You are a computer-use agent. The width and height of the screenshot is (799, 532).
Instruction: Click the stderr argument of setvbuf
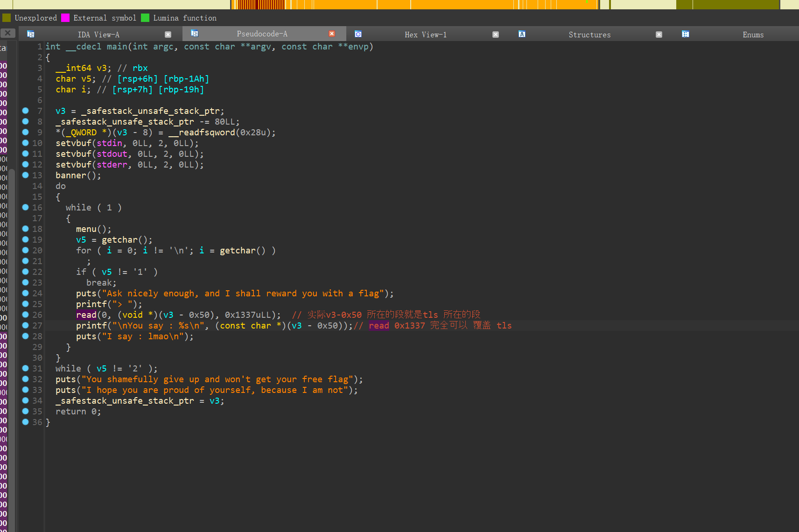pyautogui.click(x=112, y=165)
